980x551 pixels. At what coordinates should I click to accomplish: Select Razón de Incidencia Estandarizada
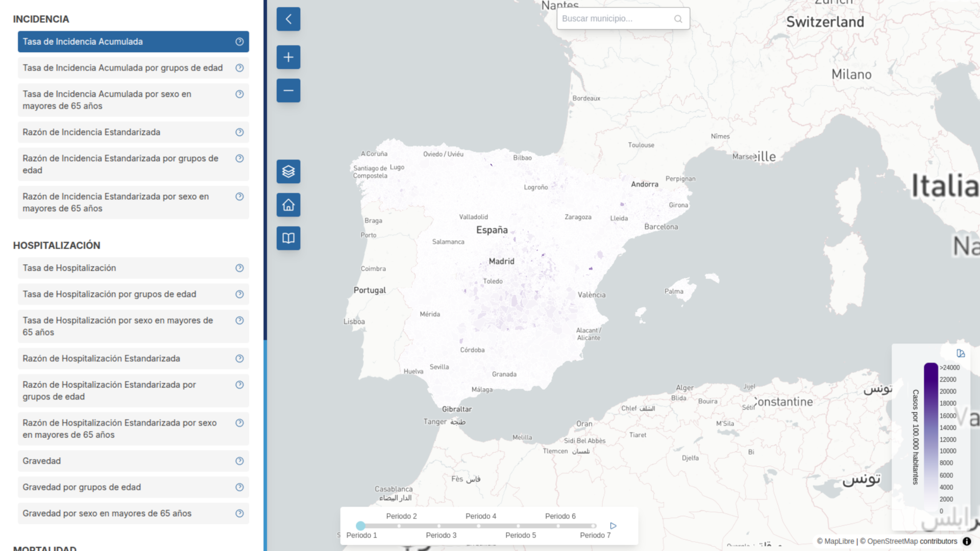[133, 132]
